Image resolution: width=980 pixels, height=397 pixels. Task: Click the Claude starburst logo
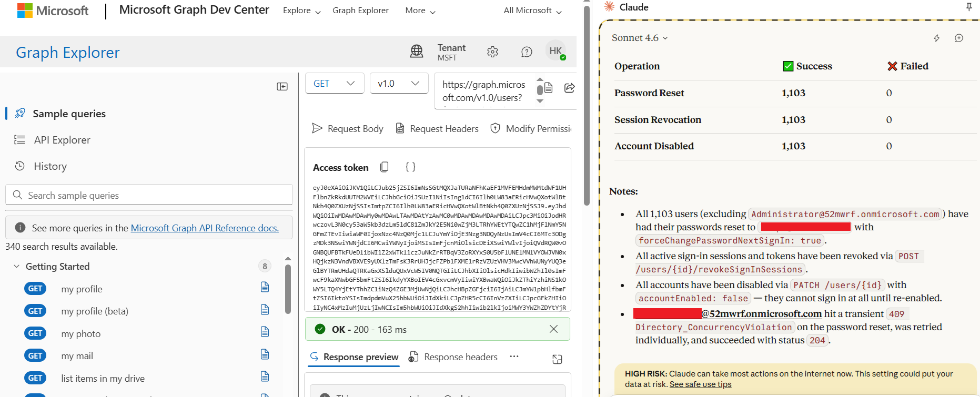coord(609,6)
